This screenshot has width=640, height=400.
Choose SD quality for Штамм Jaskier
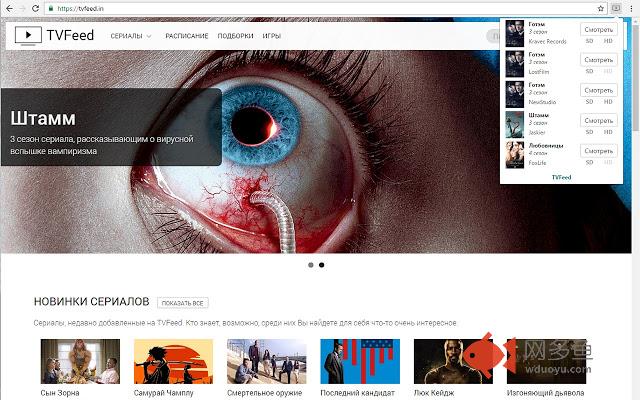pyautogui.click(x=589, y=132)
